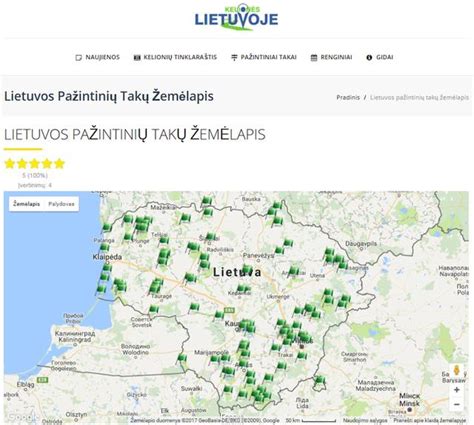The width and height of the screenshot is (474, 425).
Task: Click the "5 (100%)" rating text
Action: click(35, 175)
